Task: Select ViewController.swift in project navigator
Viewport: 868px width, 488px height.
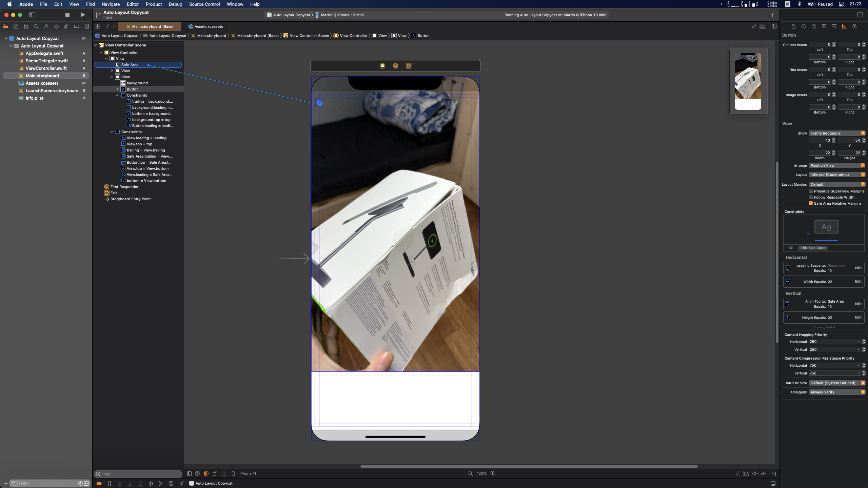Action: [x=46, y=68]
